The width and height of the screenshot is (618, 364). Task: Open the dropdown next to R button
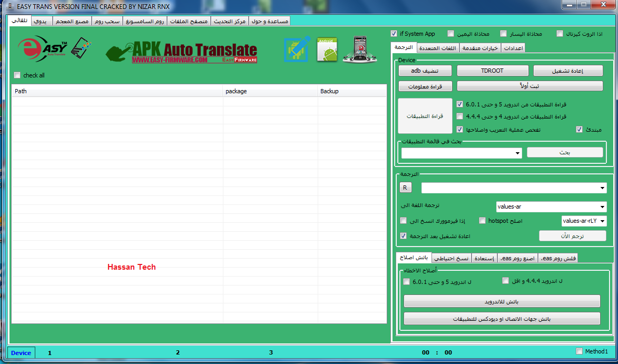(x=603, y=188)
